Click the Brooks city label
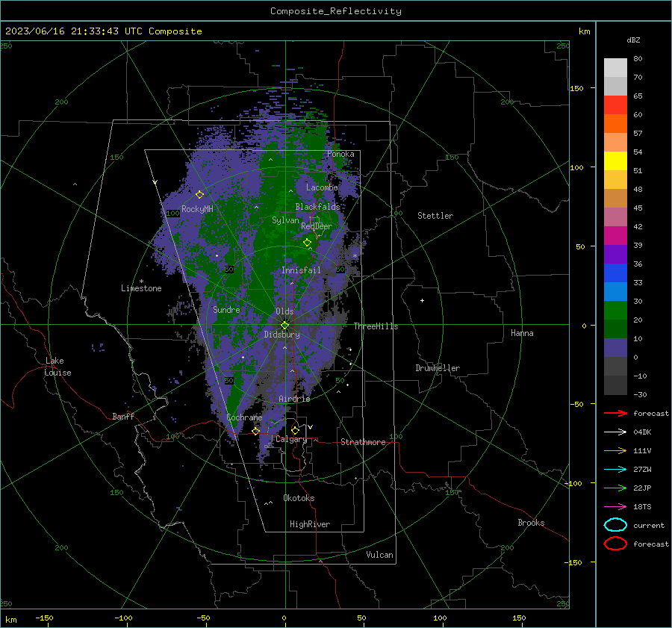The image size is (672, 628). click(x=531, y=523)
